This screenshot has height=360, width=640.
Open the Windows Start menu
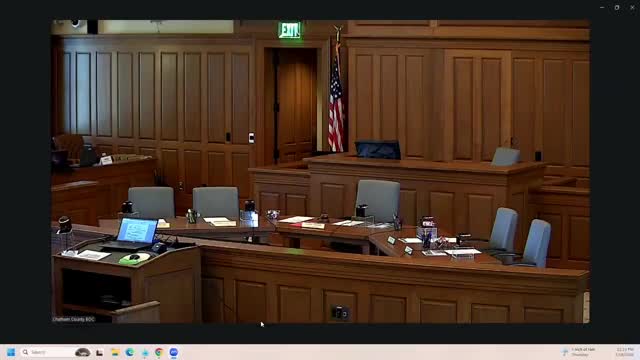point(11,352)
